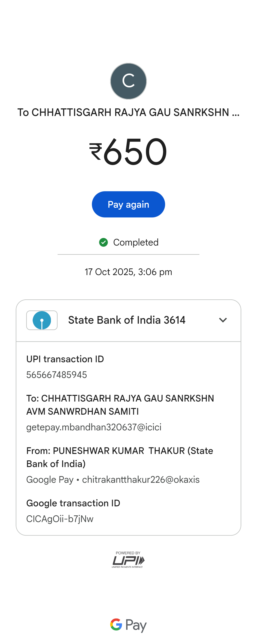Image resolution: width=257 pixels, height=644 pixels.
Task: Tap the State Bank of India logo
Action: coord(42,320)
